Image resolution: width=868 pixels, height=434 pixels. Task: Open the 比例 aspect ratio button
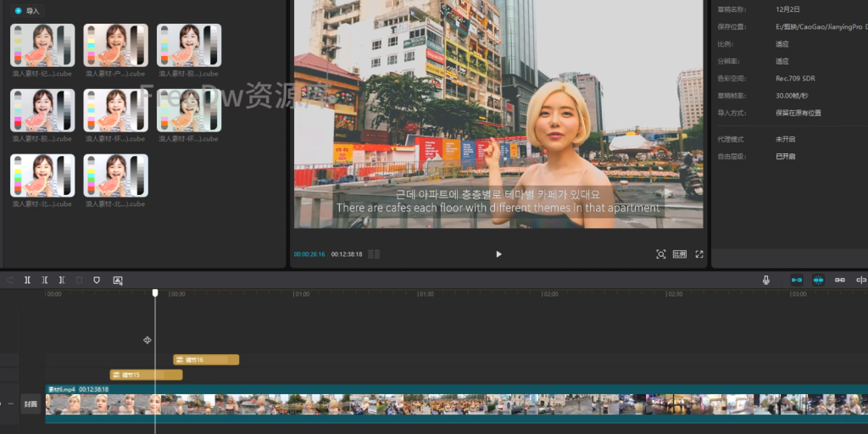(680, 254)
